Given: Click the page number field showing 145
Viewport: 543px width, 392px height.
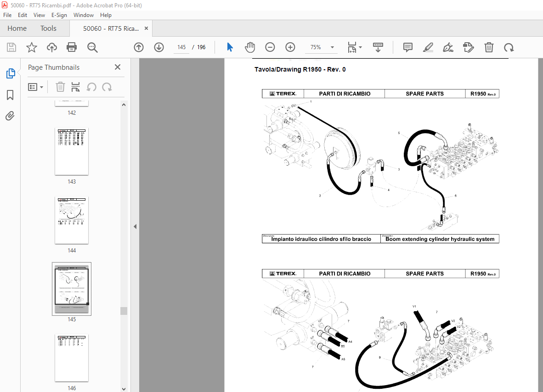Looking at the screenshot, I should click(x=181, y=47).
